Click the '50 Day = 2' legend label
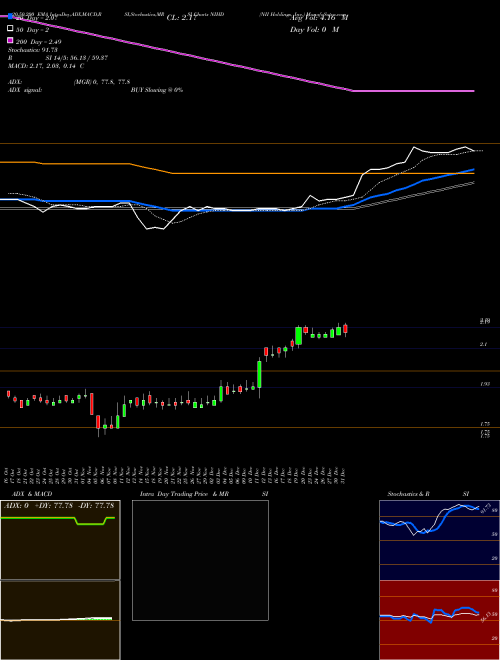 (x=30, y=30)
